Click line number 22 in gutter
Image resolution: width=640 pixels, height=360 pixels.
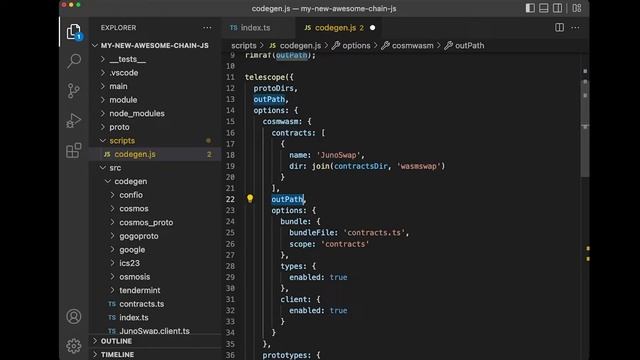(x=230, y=199)
